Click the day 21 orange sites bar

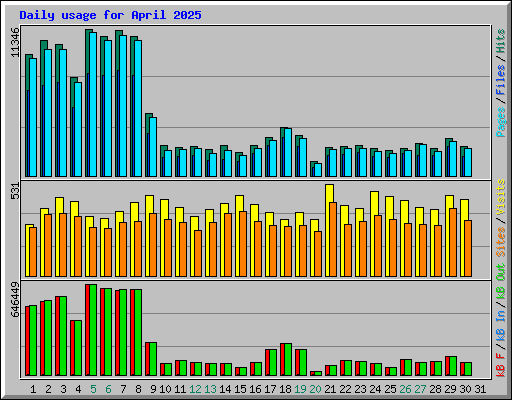[x=333, y=239]
